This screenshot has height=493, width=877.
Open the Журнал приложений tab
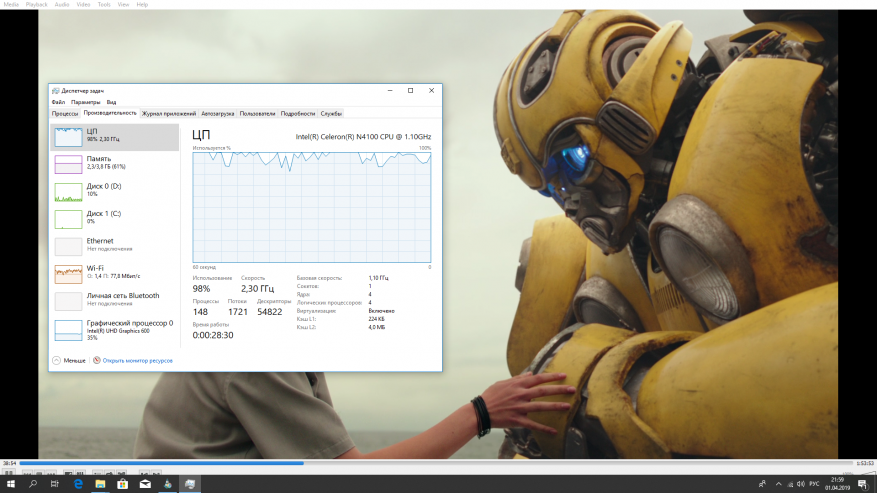169,114
